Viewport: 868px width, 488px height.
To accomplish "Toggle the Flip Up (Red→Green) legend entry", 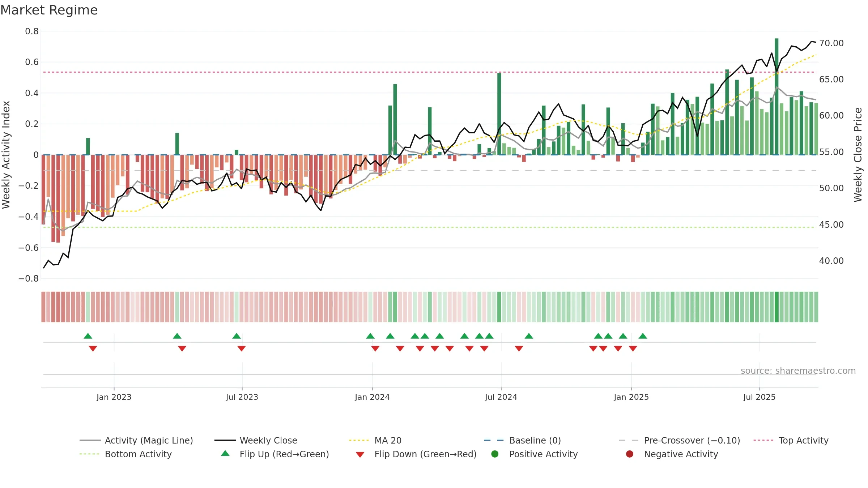I will (275, 454).
